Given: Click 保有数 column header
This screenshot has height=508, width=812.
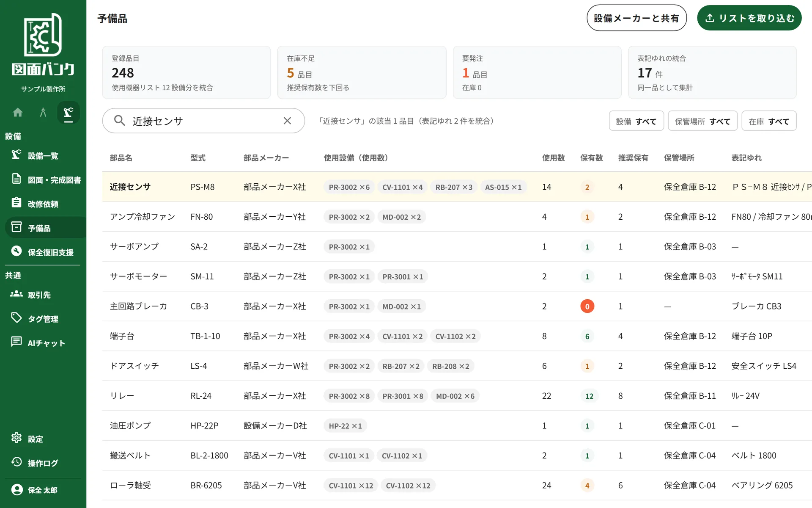Looking at the screenshot, I should coord(592,158).
